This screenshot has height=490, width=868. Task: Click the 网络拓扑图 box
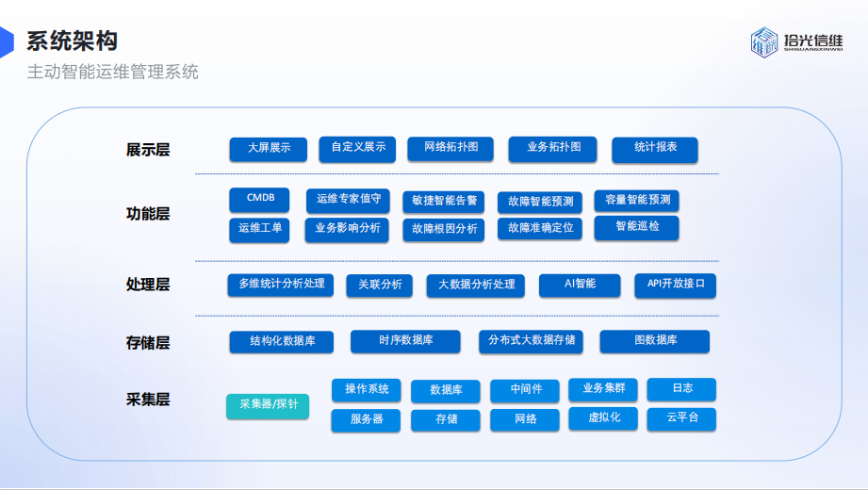(x=450, y=148)
